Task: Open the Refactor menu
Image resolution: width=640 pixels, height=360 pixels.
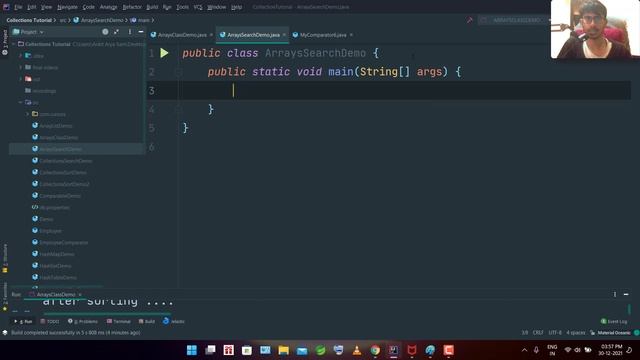Action: [132, 7]
